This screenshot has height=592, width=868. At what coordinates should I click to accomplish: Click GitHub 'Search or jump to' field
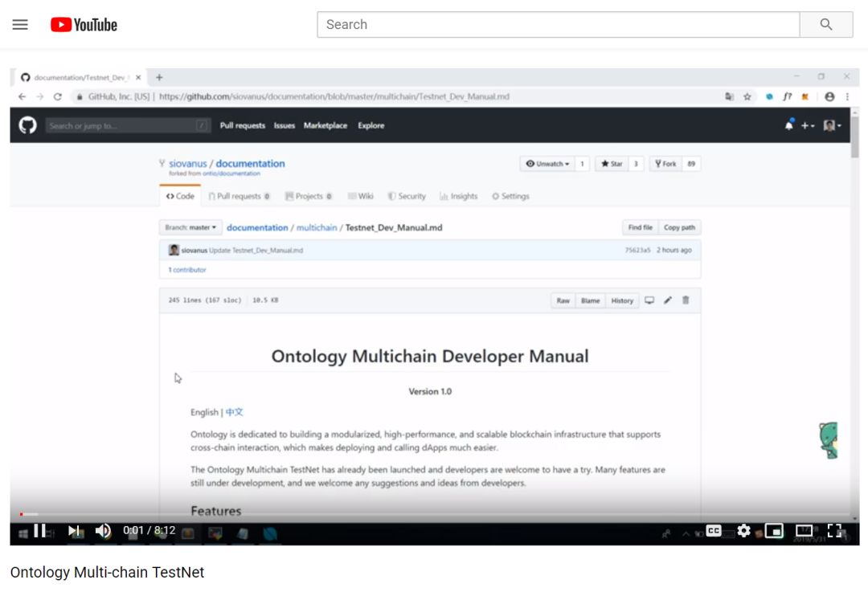click(128, 125)
